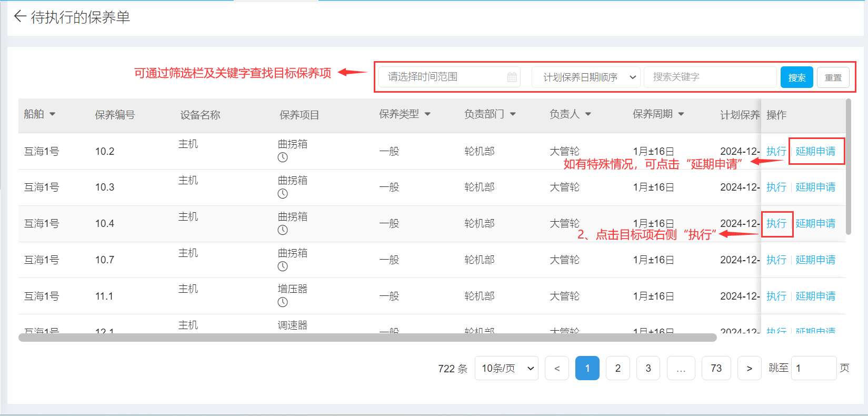This screenshot has height=416, width=868.
Task: Select page 2 in pagination
Action: pos(618,368)
